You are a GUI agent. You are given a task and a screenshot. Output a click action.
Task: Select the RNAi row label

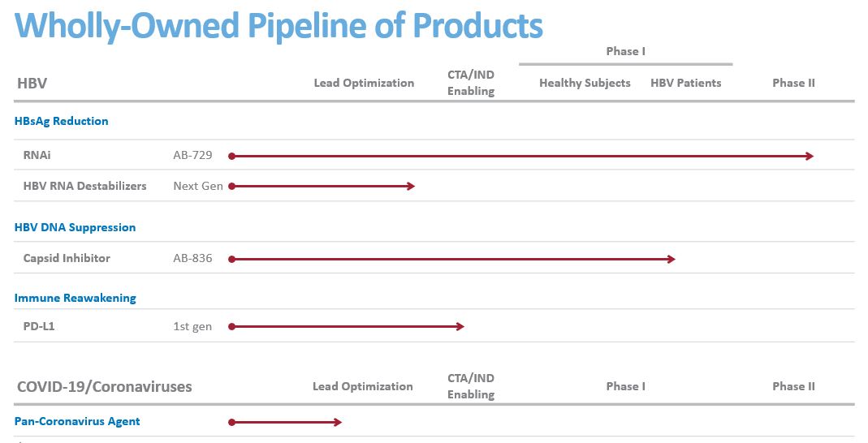pyautogui.click(x=37, y=155)
